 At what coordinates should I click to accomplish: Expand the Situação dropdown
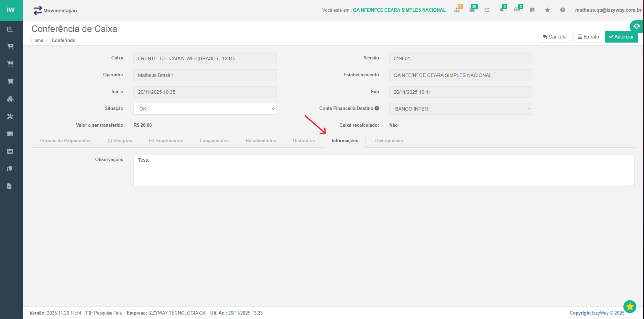coord(205,109)
